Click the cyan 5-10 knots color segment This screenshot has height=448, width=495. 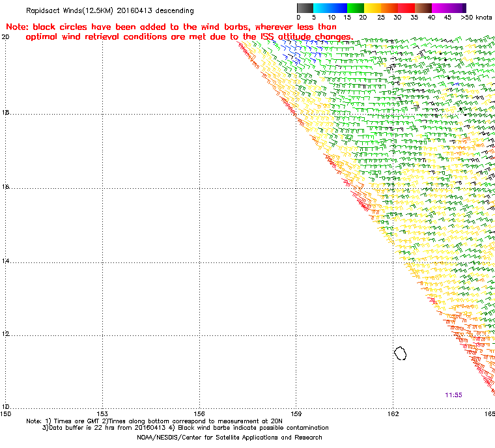click(x=322, y=8)
